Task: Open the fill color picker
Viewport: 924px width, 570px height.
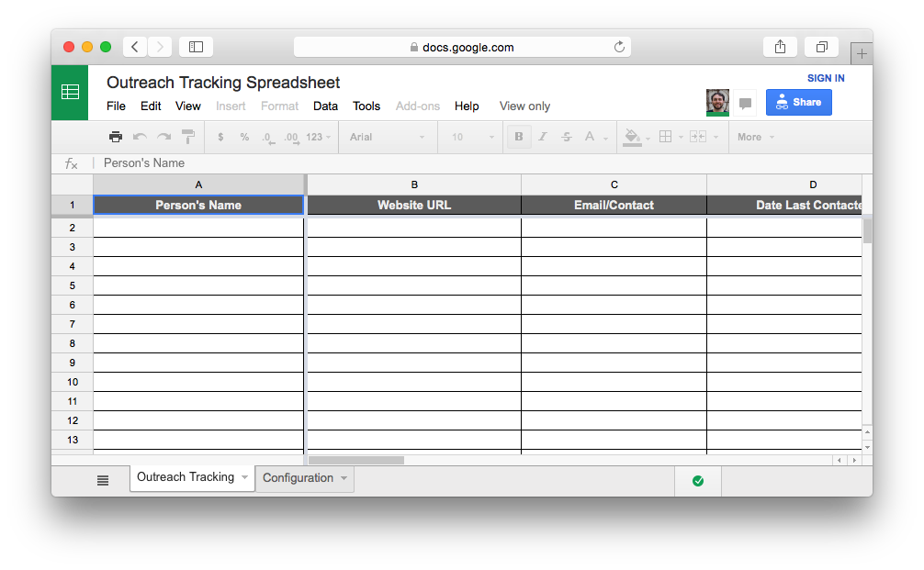Action: pos(632,136)
